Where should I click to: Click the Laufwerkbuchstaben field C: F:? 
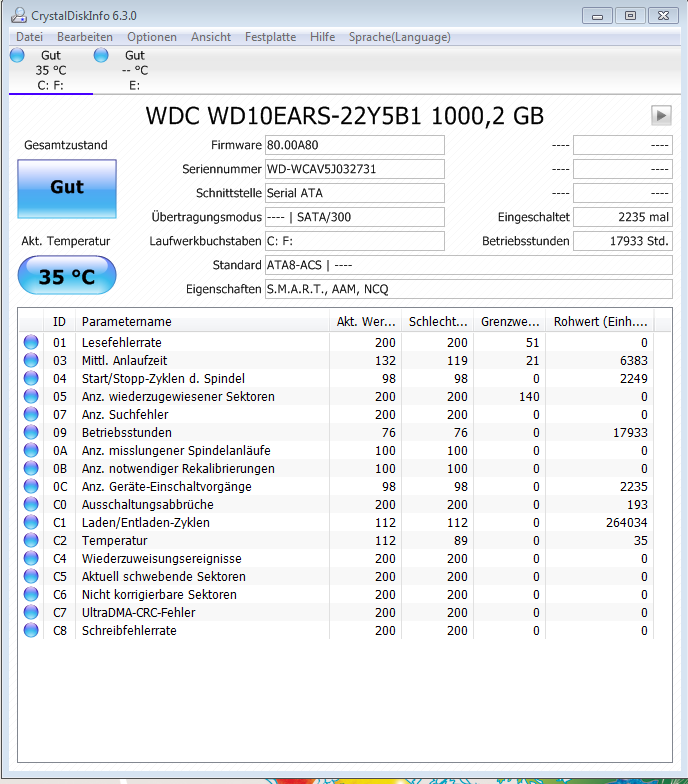click(x=354, y=241)
